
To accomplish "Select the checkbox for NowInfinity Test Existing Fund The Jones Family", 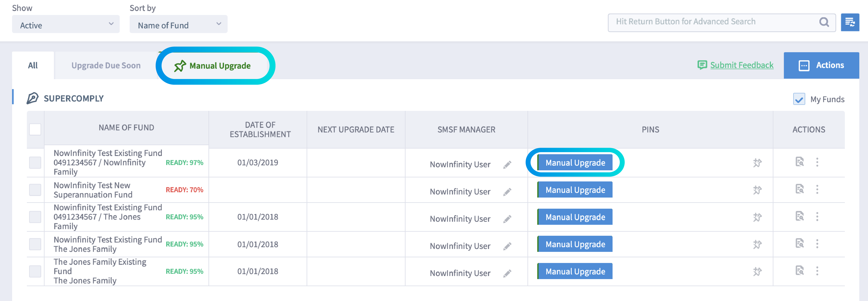I will coord(35,244).
